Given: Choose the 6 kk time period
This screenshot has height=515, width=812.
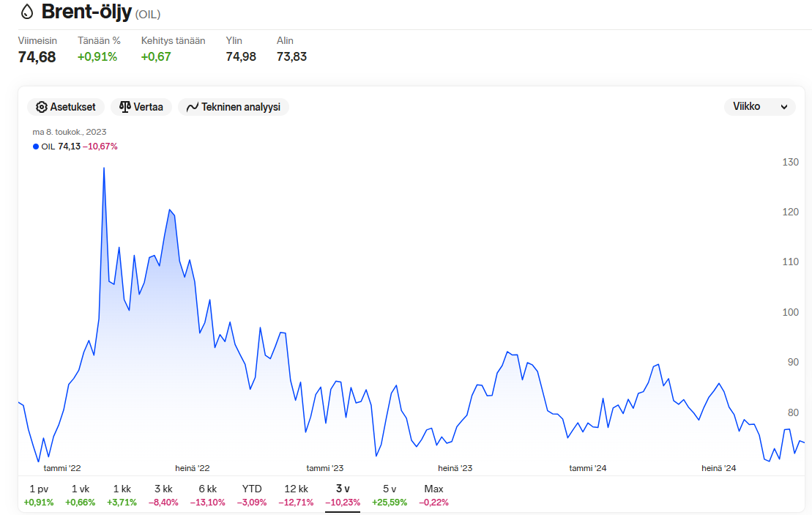Looking at the screenshot, I should 207,494.
